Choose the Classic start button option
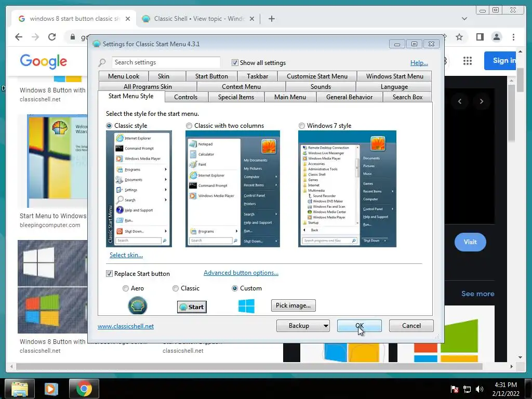 [176, 288]
